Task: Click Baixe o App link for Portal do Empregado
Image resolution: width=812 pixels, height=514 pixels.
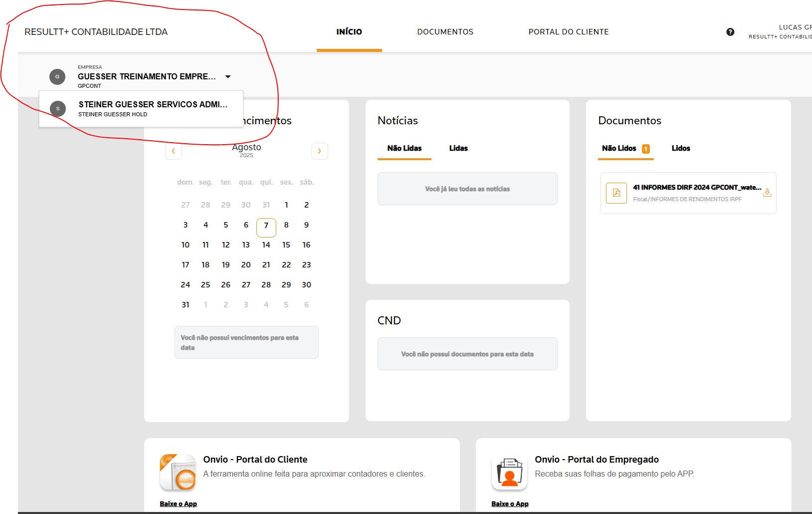Action: pyautogui.click(x=510, y=504)
